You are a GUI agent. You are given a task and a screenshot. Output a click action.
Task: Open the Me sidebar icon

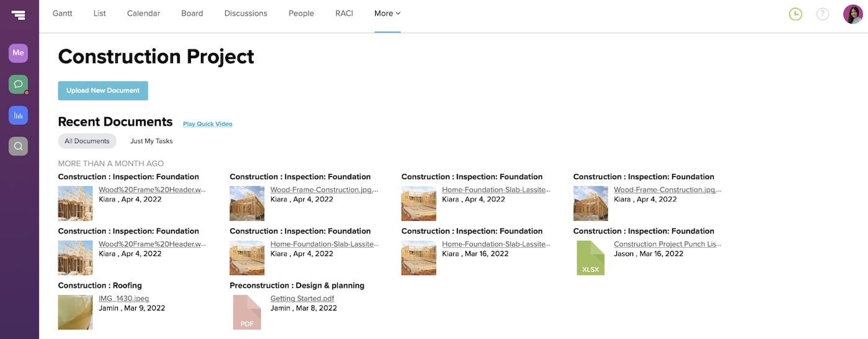(19, 53)
